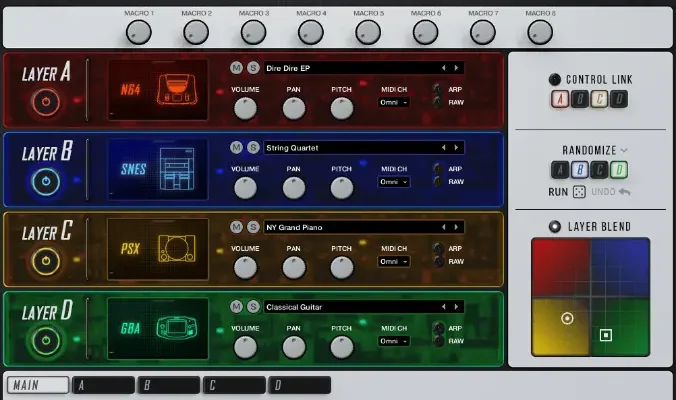This screenshot has width=676, height=400.
Task: Switch to the C tab
Action: coord(234,385)
